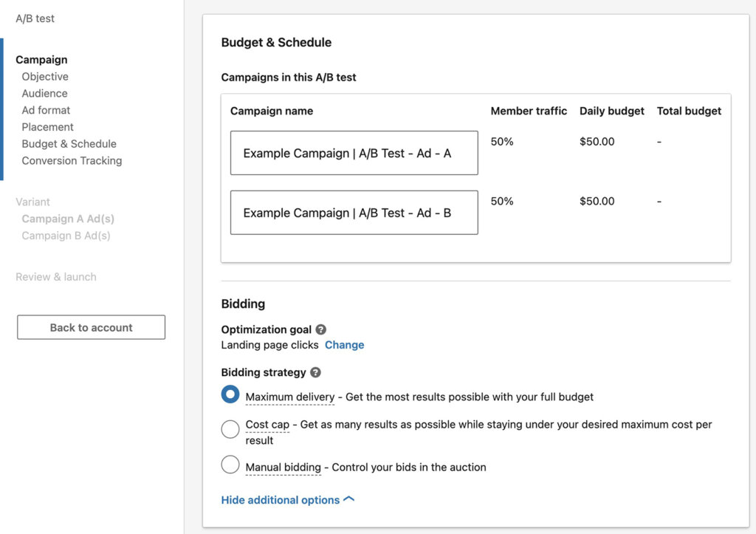Open the Optimization goal help tooltip
The width and height of the screenshot is (756, 534).
pos(320,329)
